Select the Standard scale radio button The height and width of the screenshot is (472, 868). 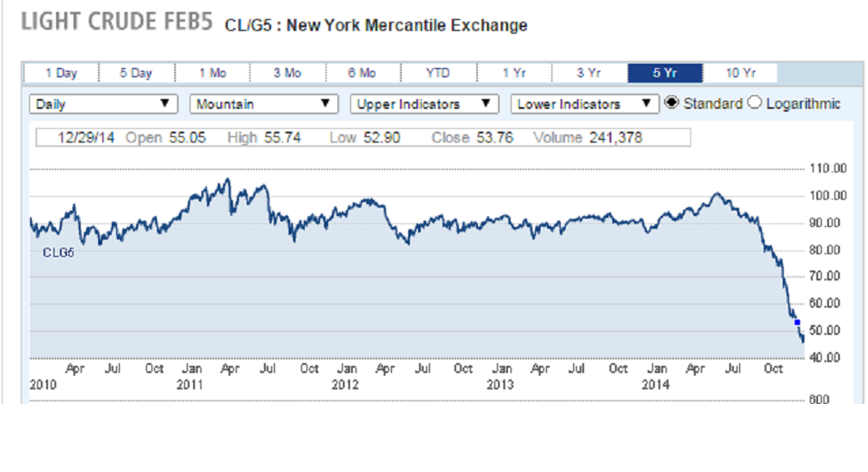(672, 103)
